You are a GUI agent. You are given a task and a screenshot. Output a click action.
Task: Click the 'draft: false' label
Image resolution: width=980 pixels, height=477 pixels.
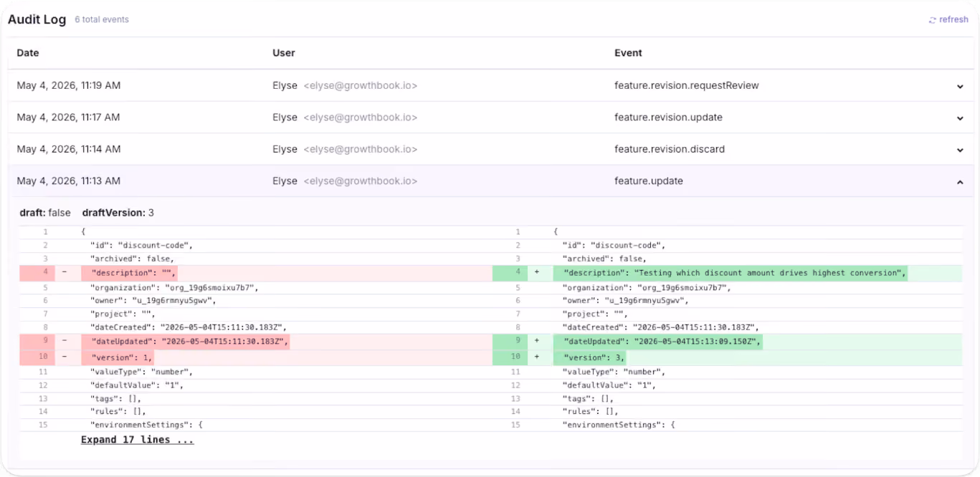pos(45,213)
